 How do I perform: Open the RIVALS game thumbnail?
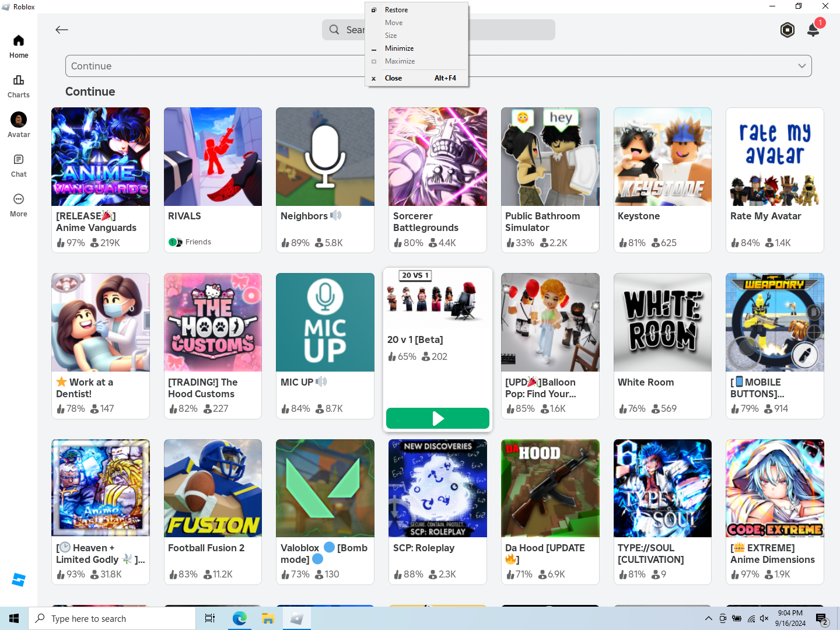click(x=213, y=156)
